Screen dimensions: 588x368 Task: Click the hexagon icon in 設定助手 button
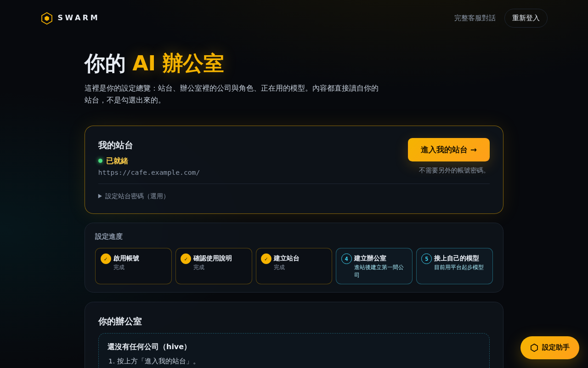coord(534,348)
